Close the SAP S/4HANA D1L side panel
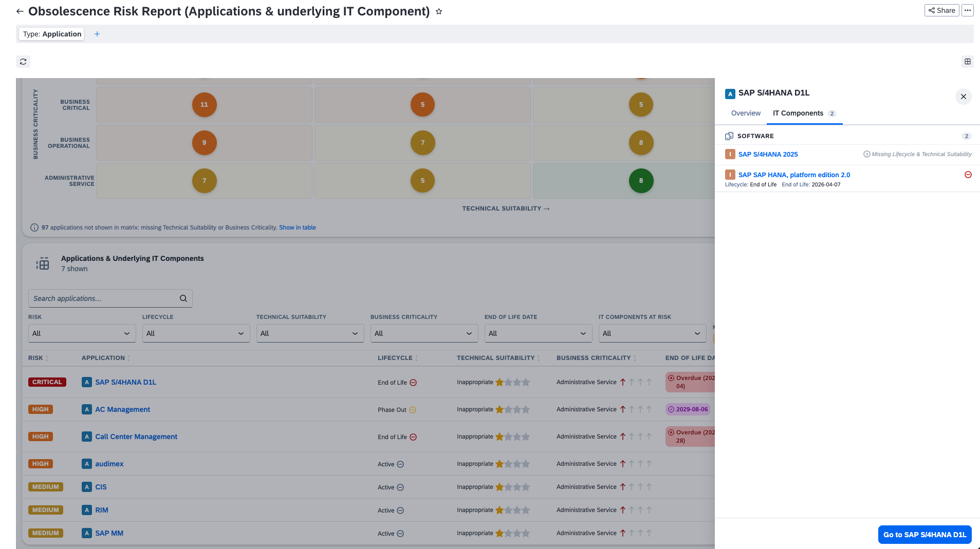980x549 pixels. click(x=964, y=97)
